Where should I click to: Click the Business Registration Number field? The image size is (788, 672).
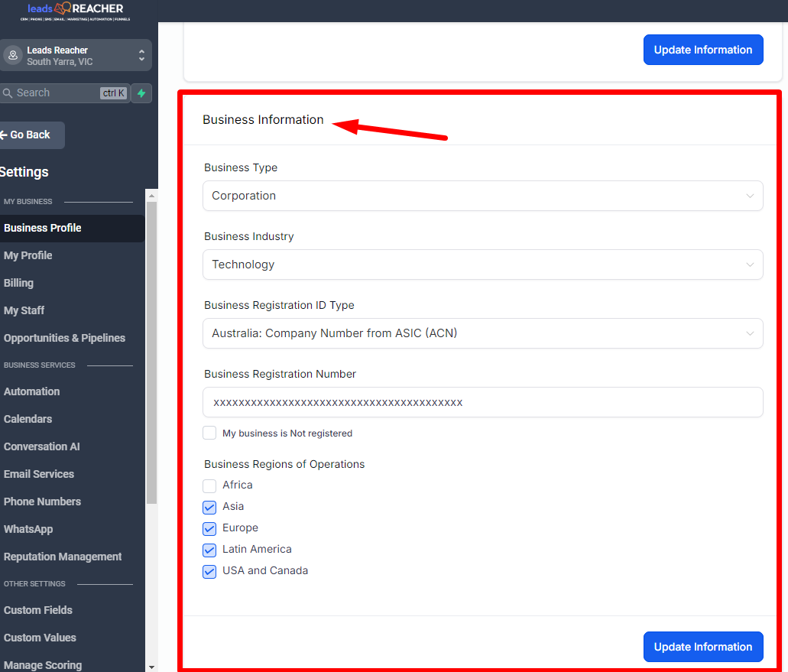click(482, 402)
